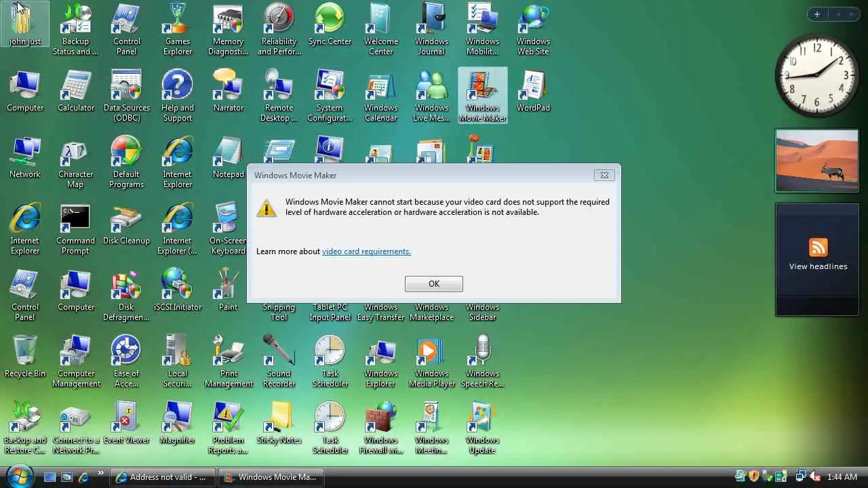Viewport: 868px width, 488px height.
Task: Launch Notepad
Action: (x=229, y=157)
